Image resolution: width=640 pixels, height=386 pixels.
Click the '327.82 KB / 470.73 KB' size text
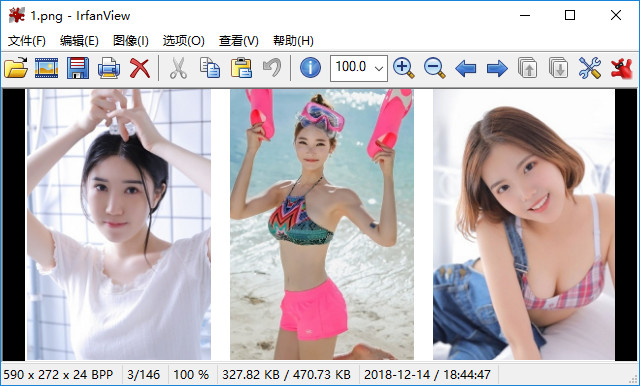(x=286, y=375)
